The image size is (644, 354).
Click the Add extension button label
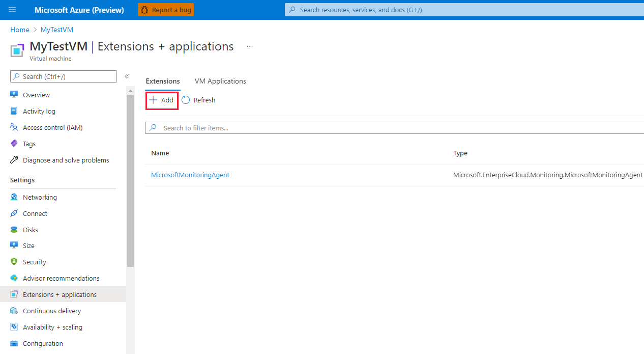(x=167, y=100)
